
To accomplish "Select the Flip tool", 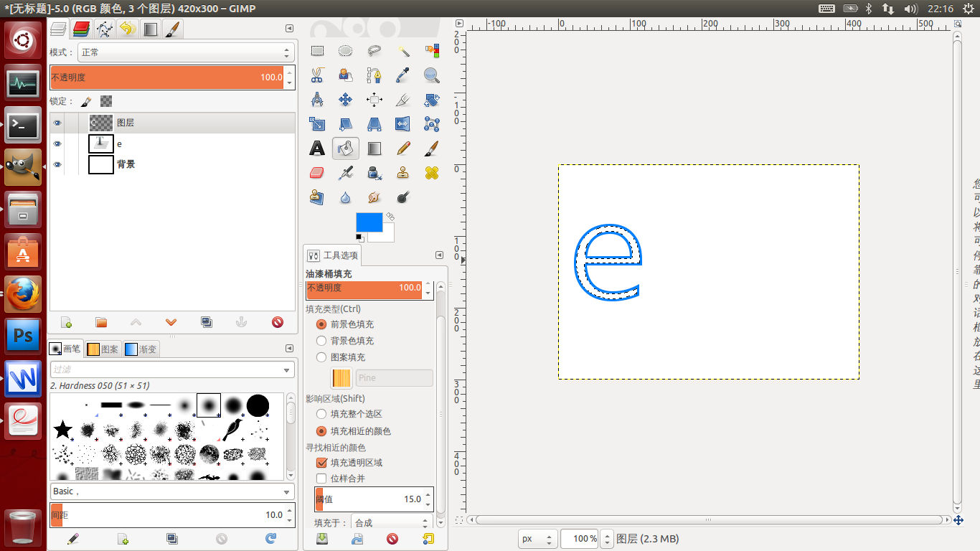I will (x=403, y=124).
